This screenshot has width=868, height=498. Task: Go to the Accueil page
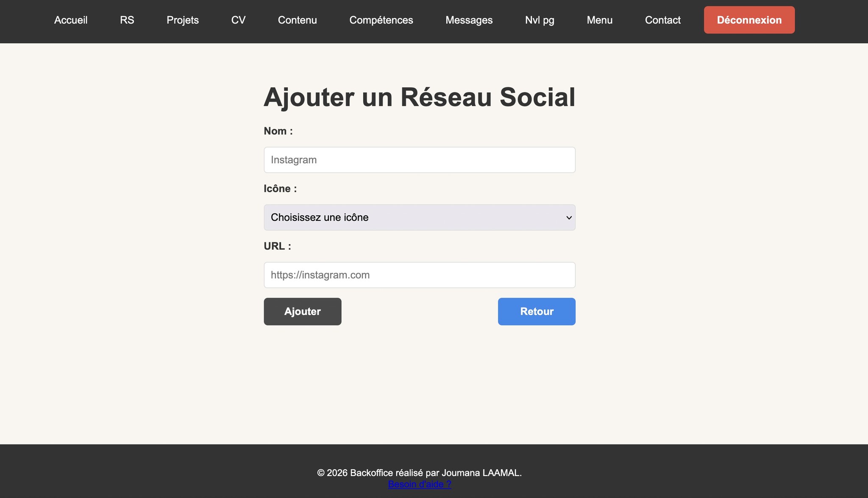point(71,20)
